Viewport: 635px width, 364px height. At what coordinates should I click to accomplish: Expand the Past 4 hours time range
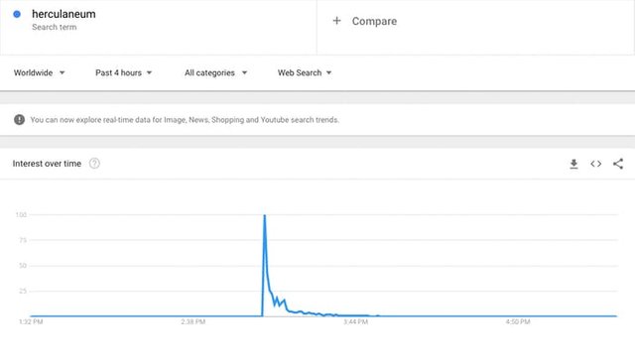(123, 72)
